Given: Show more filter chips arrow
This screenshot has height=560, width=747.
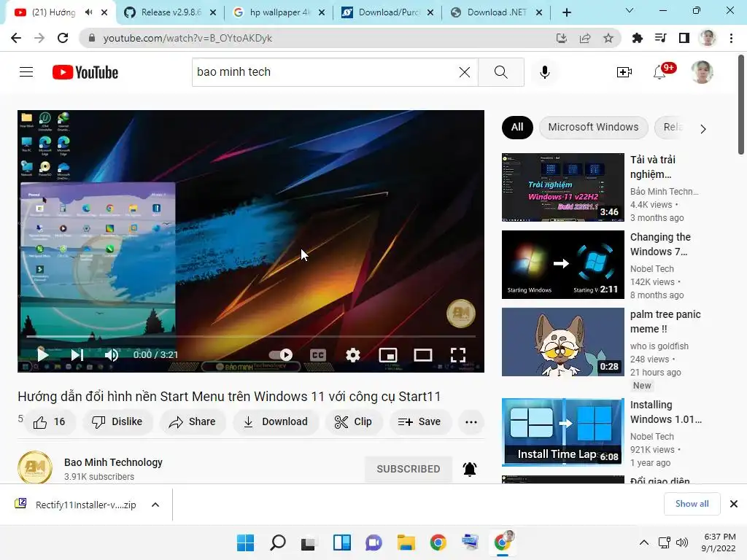Looking at the screenshot, I should point(703,128).
